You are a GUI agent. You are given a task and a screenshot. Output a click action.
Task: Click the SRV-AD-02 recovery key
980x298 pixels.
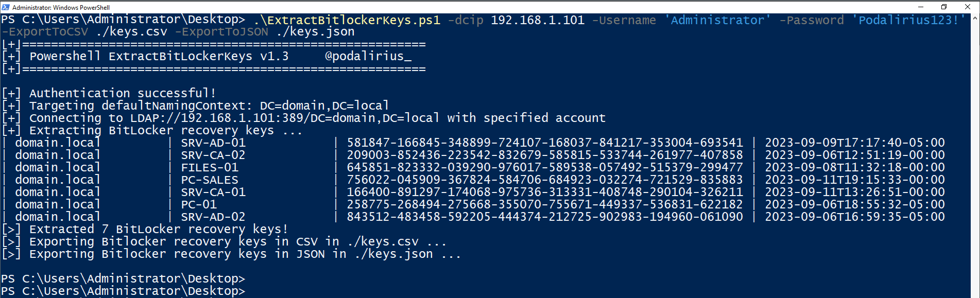click(545, 217)
